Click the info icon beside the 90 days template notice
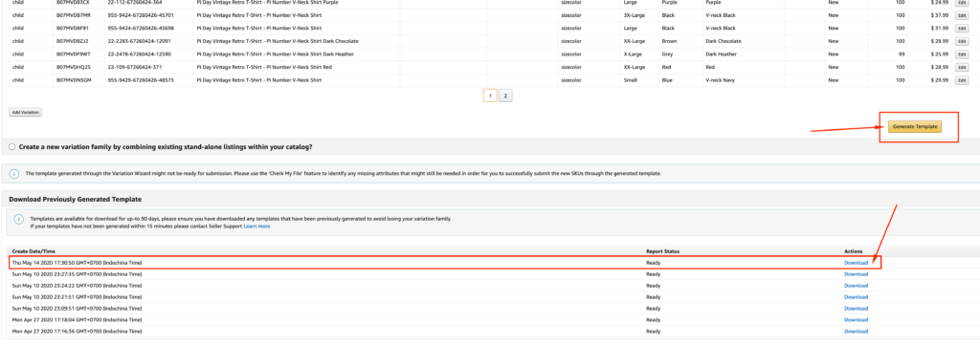 click(19, 219)
